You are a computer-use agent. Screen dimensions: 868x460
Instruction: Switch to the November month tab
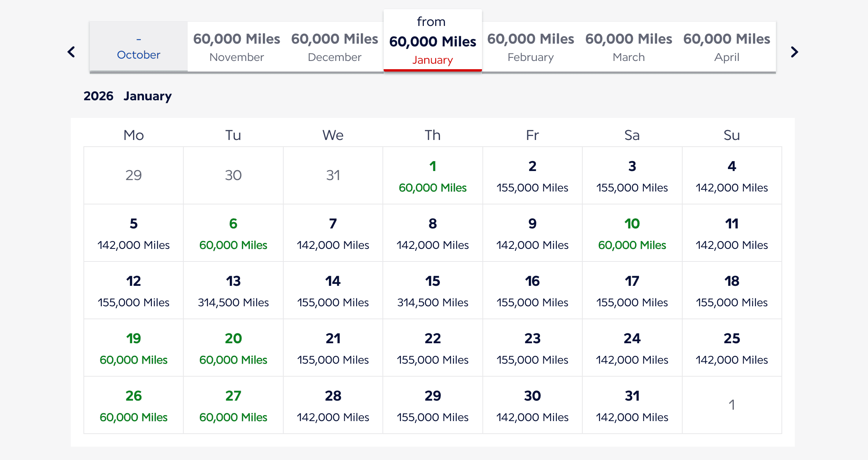[236, 46]
